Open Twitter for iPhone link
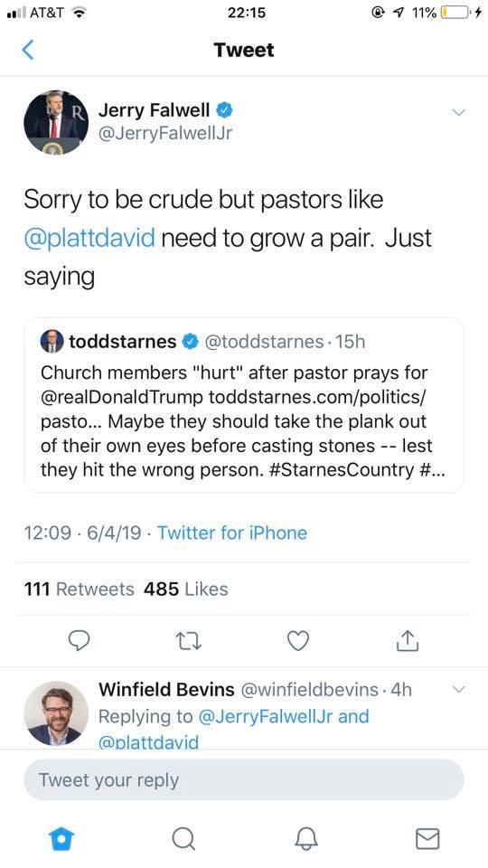 (232, 533)
